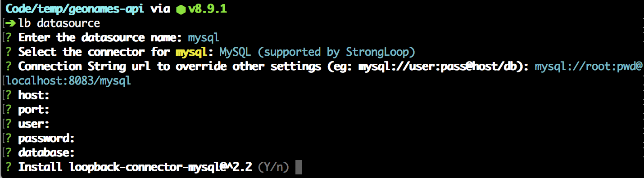This screenshot has width=644, height=178.
Task: Click the blue mysql datasource name answer
Action: tap(204, 38)
